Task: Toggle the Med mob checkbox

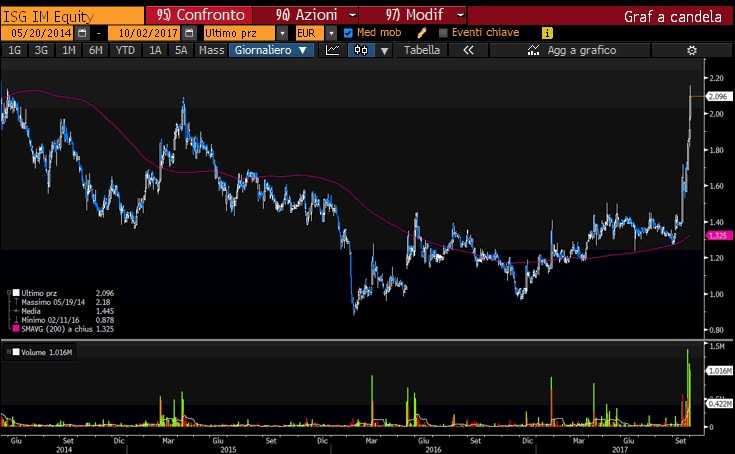Action: (348, 33)
